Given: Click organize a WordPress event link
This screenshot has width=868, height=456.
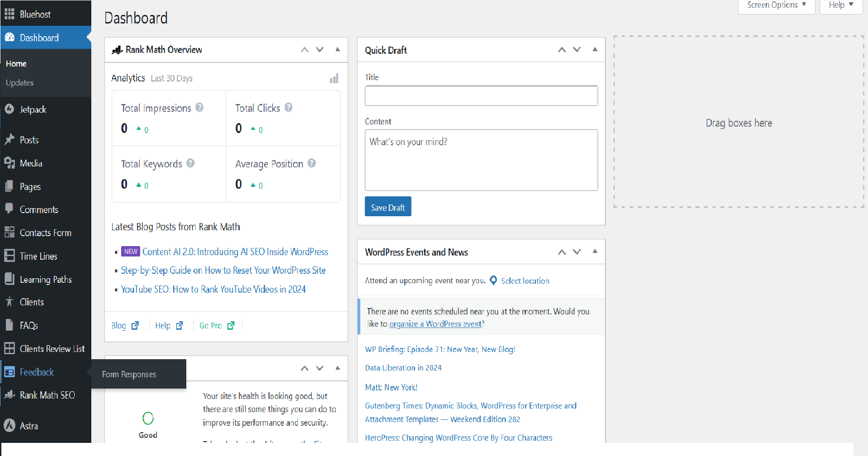Looking at the screenshot, I should (x=435, y=324).
